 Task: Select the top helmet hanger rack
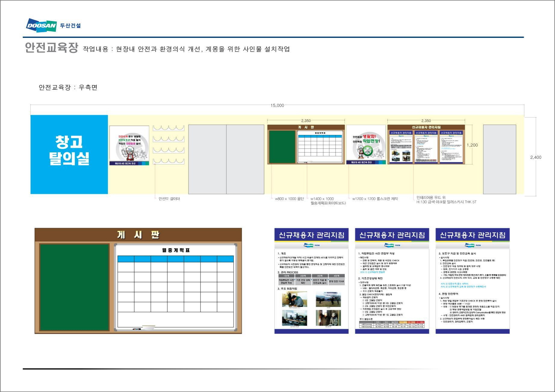pos(169,128)
